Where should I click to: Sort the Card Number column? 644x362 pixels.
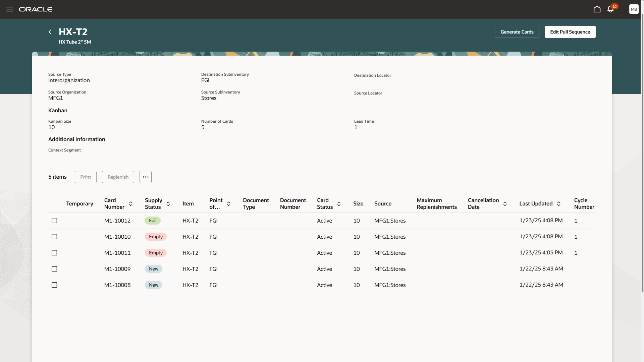[130, 204]
